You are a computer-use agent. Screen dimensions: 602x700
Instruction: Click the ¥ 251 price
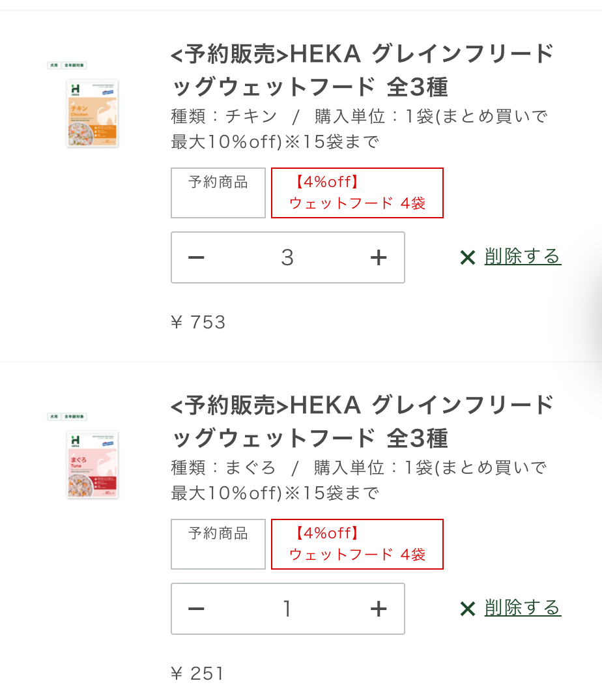point(197,674)
